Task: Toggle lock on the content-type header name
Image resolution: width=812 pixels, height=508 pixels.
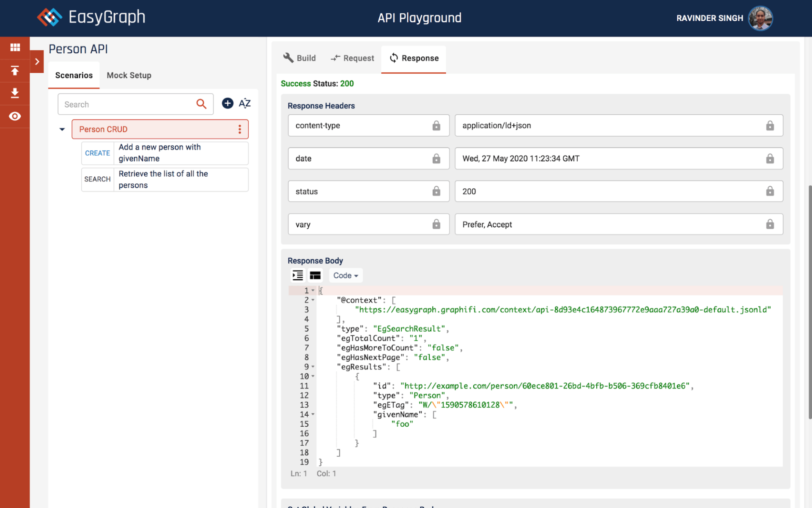Action: pos(436,126)
